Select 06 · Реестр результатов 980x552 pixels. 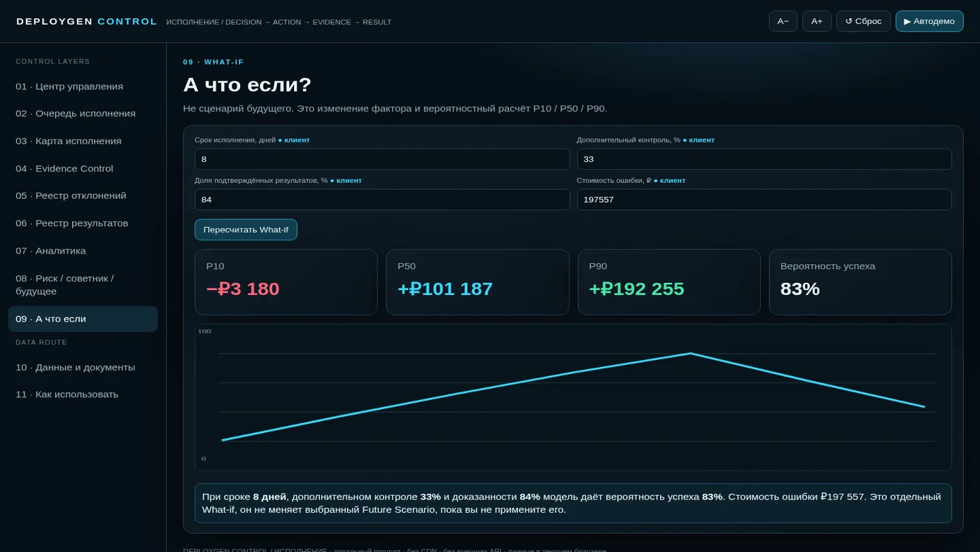pyautogui.click(x=83, y=223)
